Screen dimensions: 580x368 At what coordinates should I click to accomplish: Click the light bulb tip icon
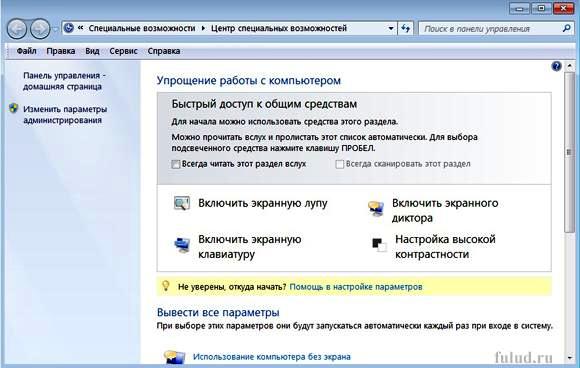[166, 286]
